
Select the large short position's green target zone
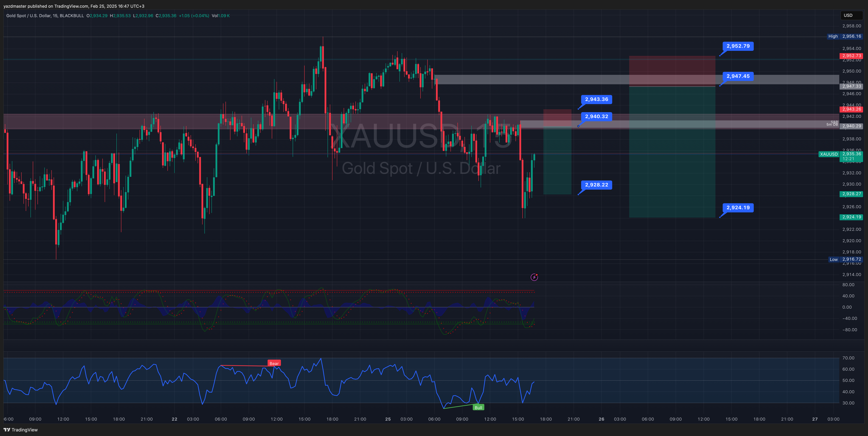pyautogui.click(x=672, y=152)
